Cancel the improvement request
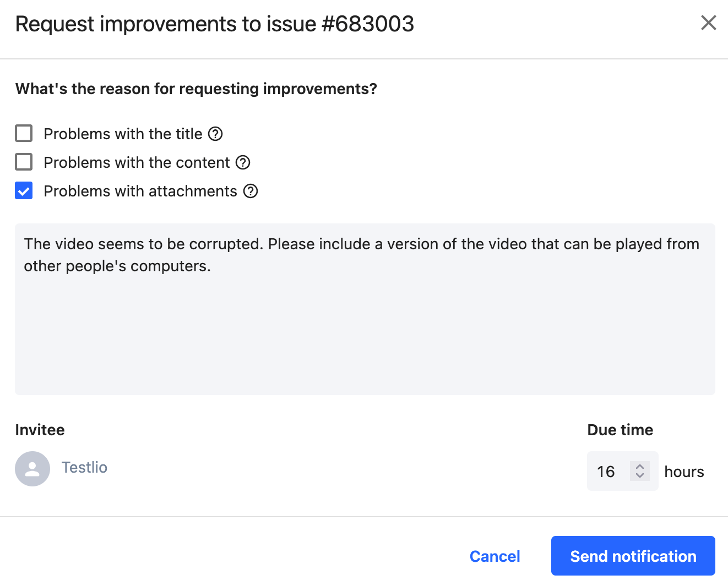 (x=494, y=556)
